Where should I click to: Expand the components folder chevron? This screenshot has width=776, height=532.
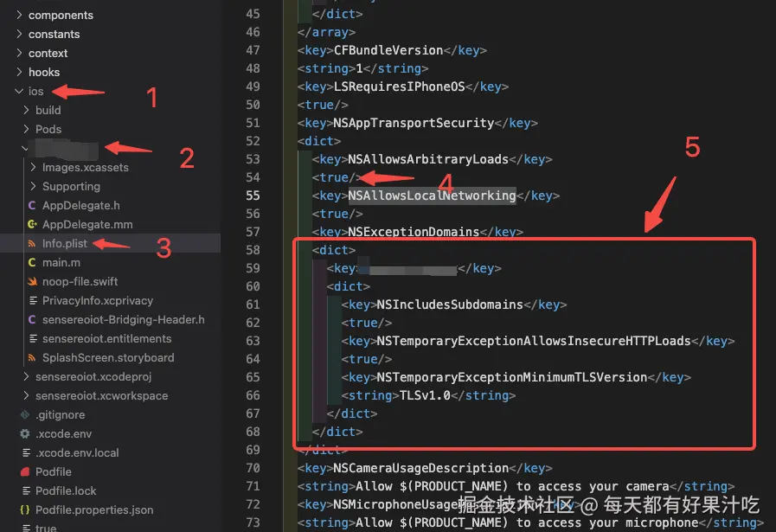19,15
